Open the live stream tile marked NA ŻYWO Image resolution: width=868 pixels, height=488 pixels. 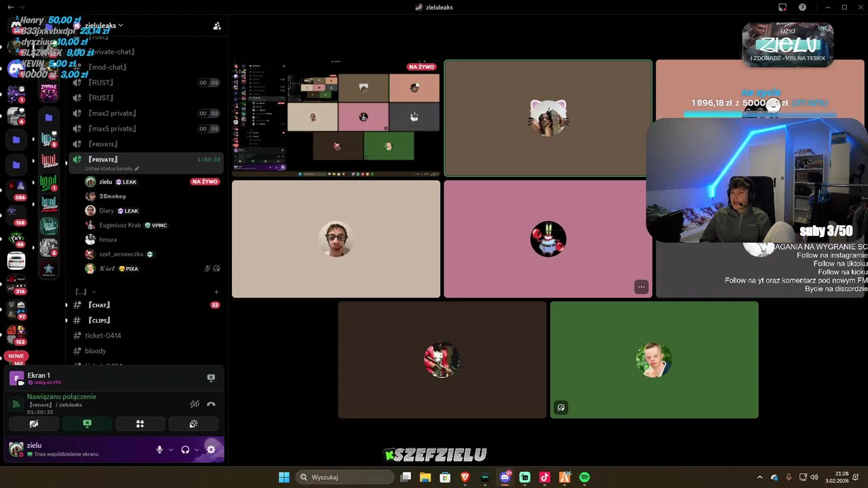pyautogui.click(x=336, y=119)
